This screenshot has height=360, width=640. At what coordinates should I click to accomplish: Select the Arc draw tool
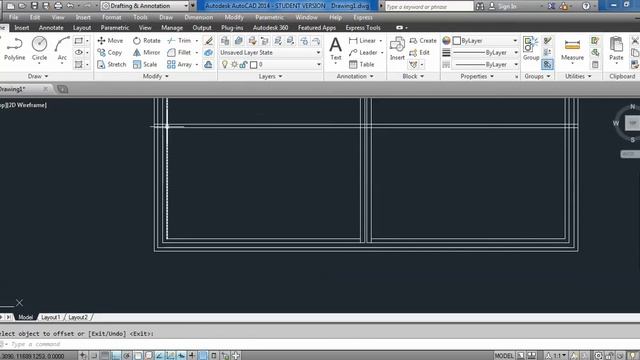click(62, 49)
